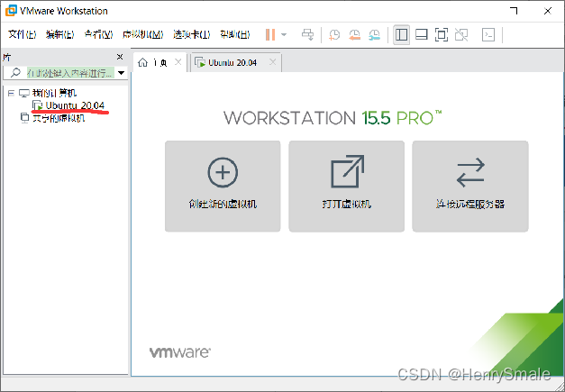Open the library search dropdown arrow

coord(122,73)
